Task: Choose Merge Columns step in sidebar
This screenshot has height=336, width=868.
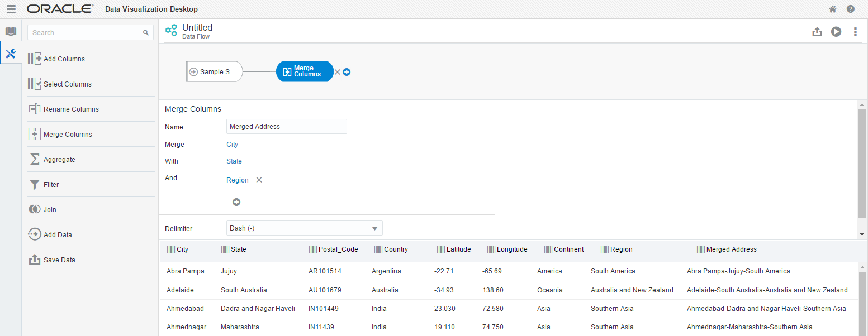Action: click(92, 134)
